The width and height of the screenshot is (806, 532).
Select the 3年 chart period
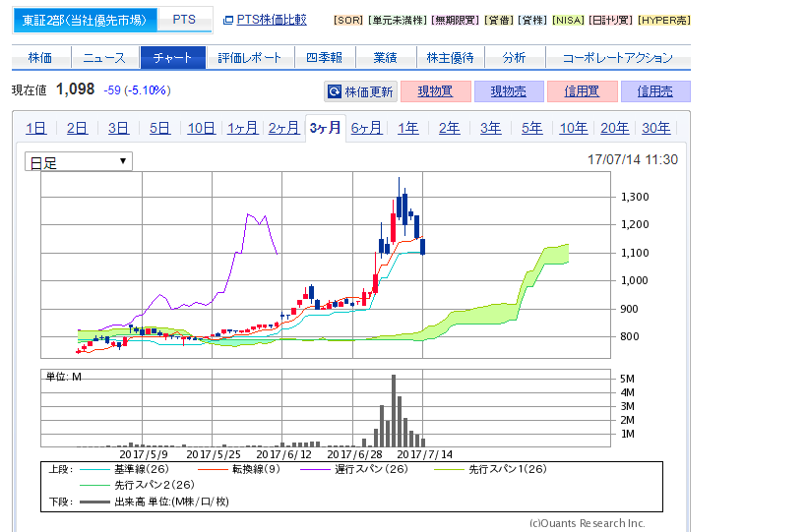[x=491, y=128]
